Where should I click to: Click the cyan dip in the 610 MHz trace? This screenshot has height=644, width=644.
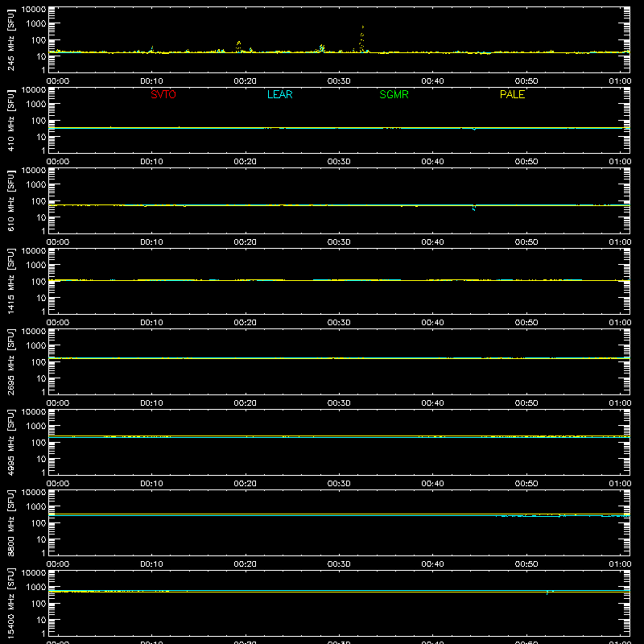coord(474,208)
